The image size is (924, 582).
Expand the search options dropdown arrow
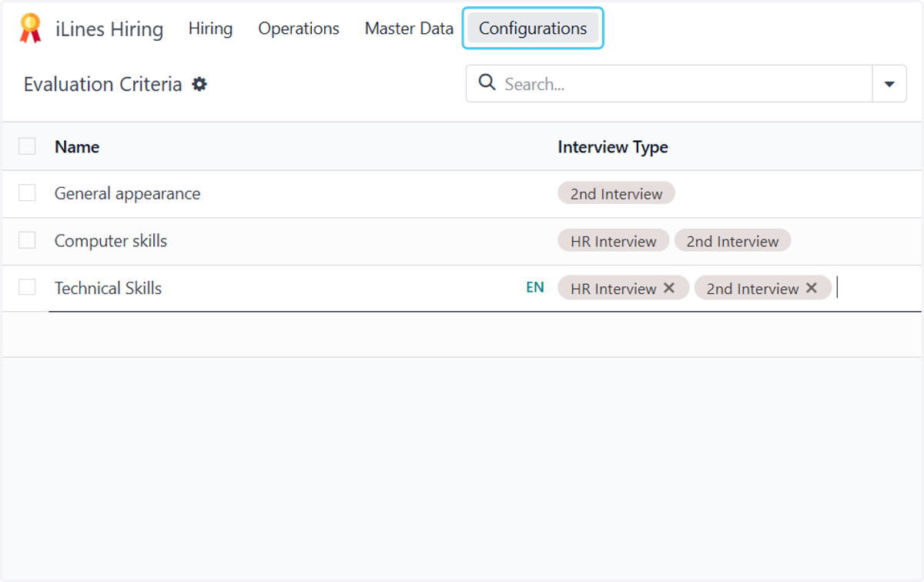click(x=889, y=84)
